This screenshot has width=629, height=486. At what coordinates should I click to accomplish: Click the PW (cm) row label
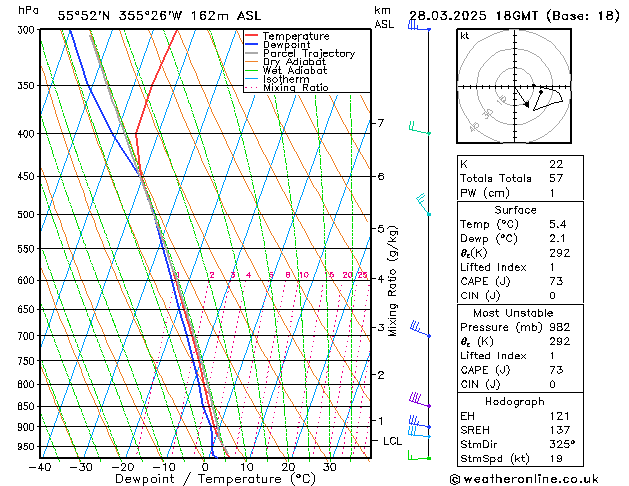[x=485, y=193]
